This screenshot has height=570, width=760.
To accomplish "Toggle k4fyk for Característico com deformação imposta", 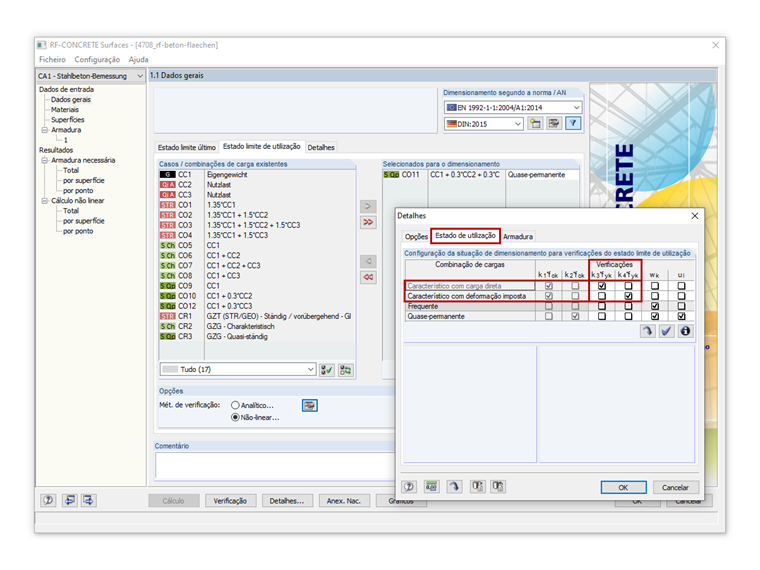I will click(628, 296).
